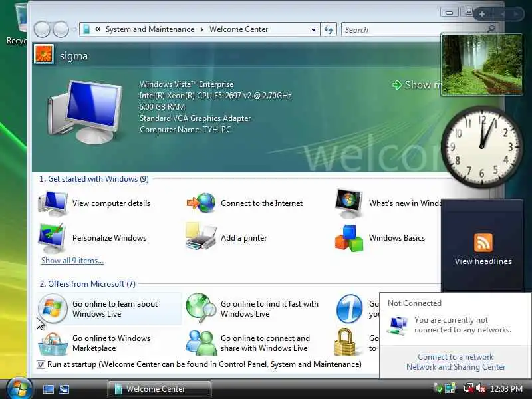Click the search magnifier icon

(491, 29)
